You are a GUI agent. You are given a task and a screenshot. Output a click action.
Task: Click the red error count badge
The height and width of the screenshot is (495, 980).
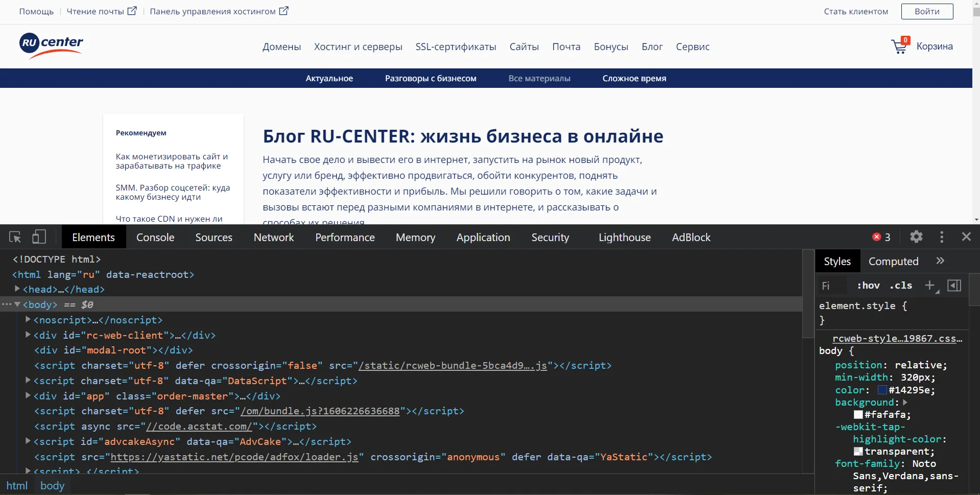(881, 237)
